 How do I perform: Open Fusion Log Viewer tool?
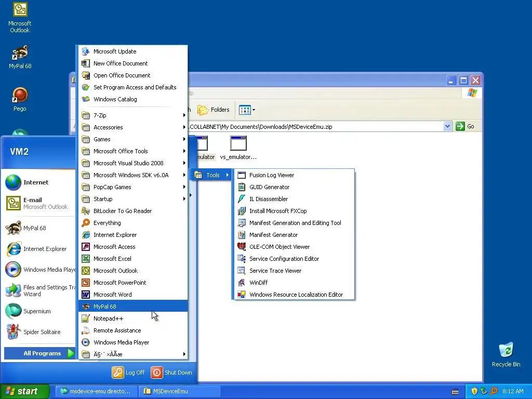(x=294, y=175)
